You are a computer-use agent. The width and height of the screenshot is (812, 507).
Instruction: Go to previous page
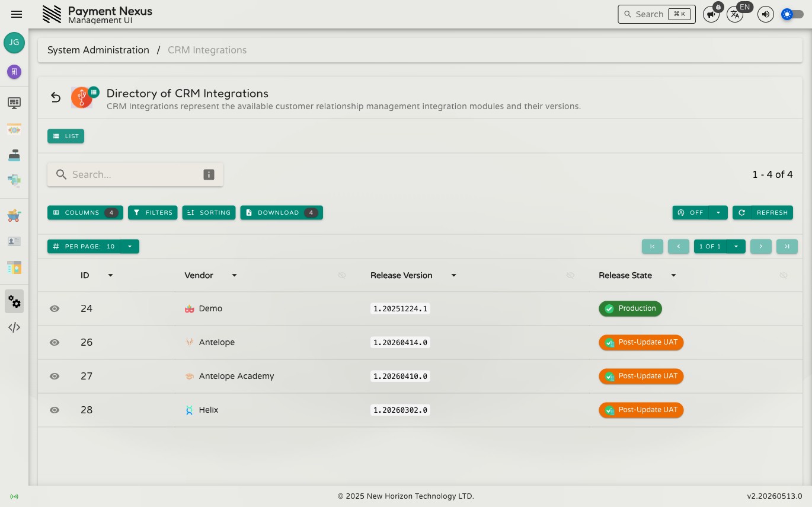[x=679, y=246]
